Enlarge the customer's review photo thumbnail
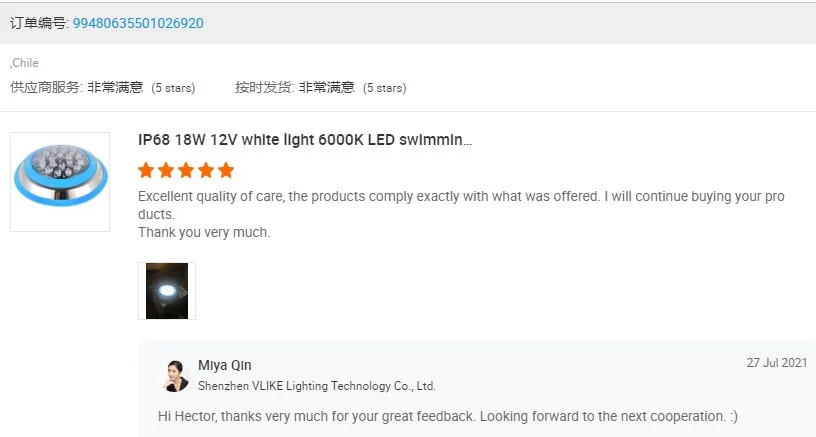This screenshot has width=816, height=437. coord(167,291)
